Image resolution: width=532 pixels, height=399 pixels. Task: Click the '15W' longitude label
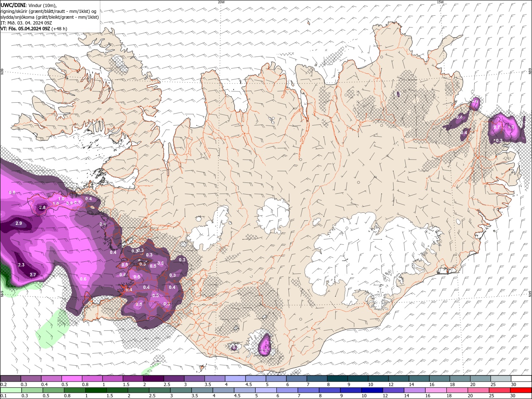[x=441, y=2]
